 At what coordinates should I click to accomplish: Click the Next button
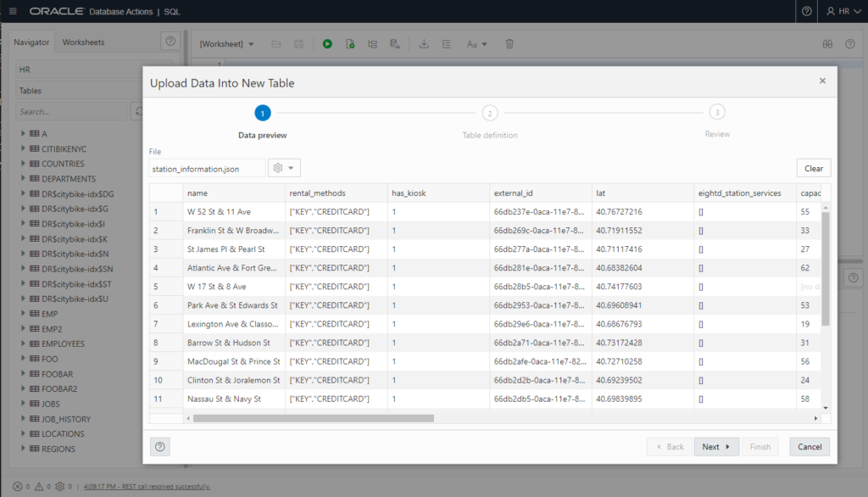(715, 447)
